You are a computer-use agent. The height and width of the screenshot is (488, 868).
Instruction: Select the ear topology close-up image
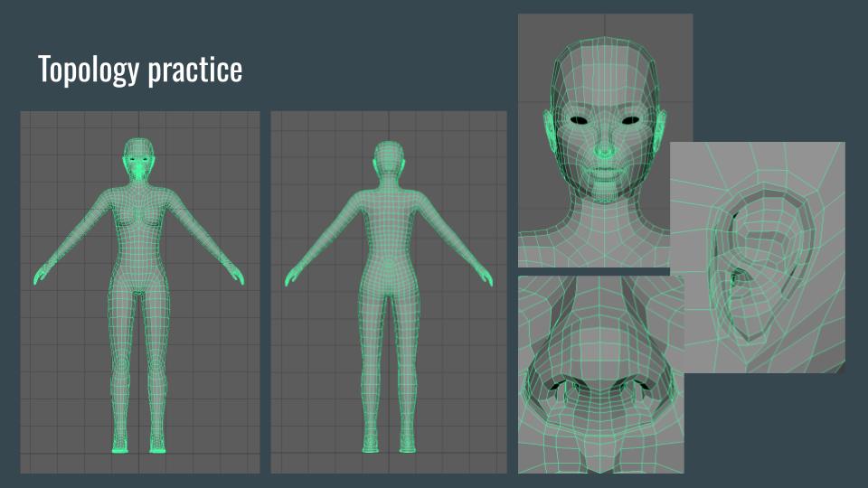point(758,258)
